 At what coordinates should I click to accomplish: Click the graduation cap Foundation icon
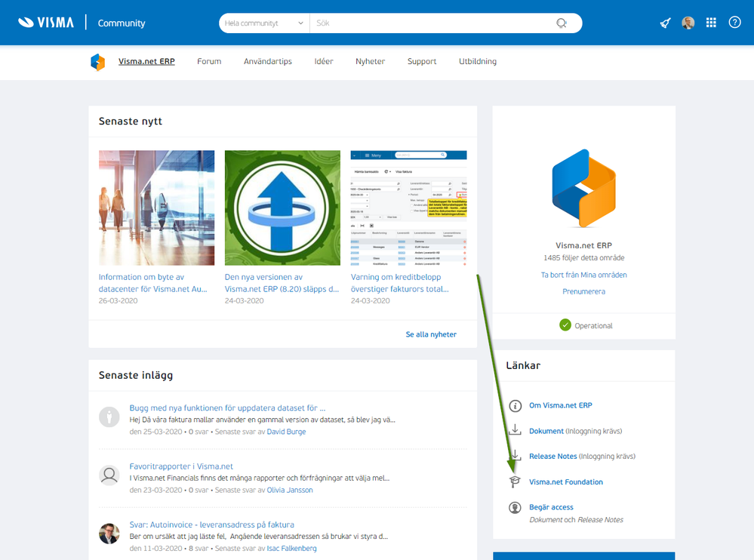tap(515, 482)
